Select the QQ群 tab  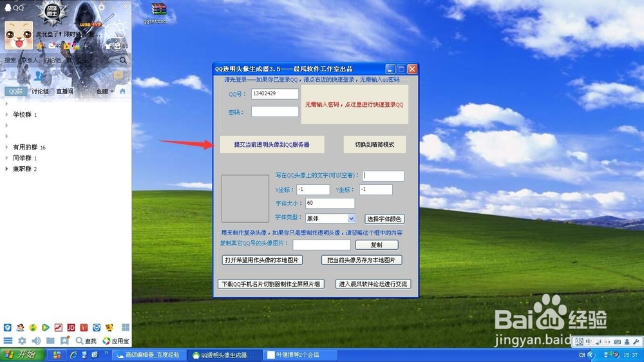(15, 91)
